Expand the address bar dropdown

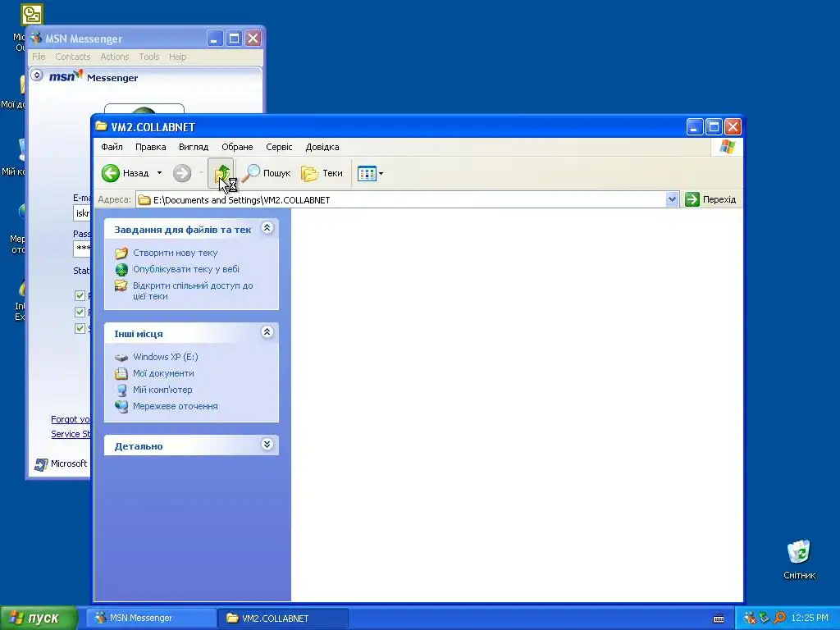click(x=672, y=200)
